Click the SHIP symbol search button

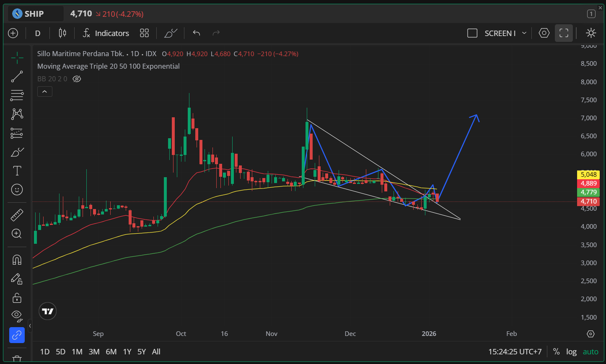35,14
